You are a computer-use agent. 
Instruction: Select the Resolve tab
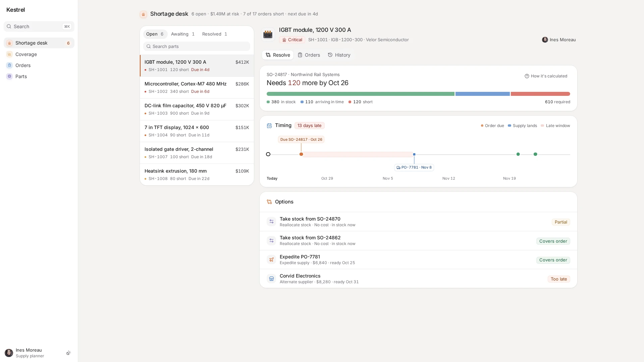(x=278, y=55)
